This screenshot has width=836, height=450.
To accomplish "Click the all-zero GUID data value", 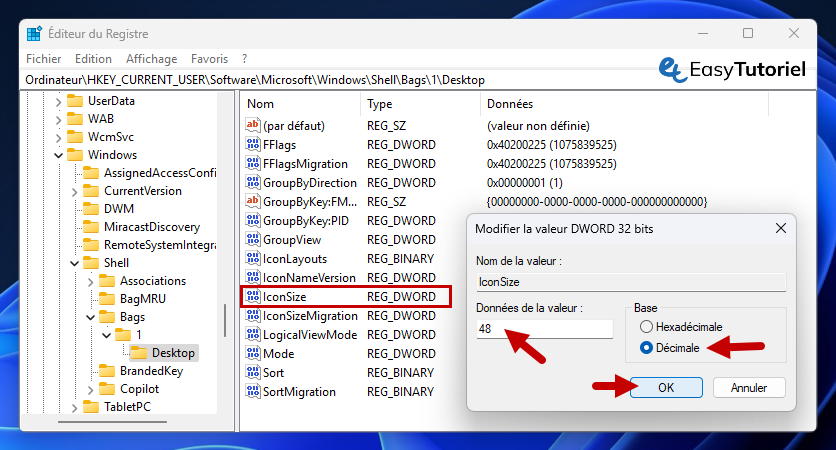I will [x=597, y=202].
